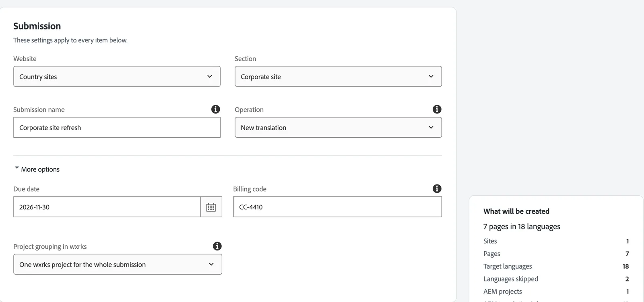This screenshot has width=644, height=302.
Task: Collapse the More options section
Action: click(x=37, y=169)
